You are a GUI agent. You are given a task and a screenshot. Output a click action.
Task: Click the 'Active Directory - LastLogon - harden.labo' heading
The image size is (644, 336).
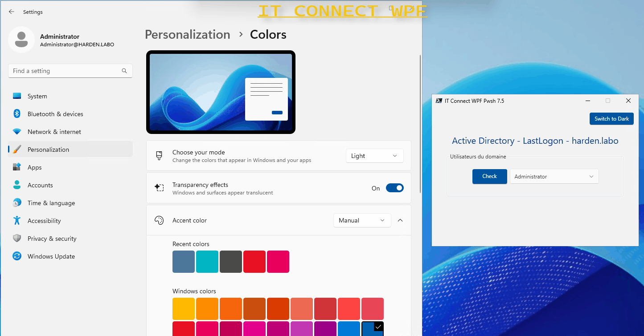pyautogui.click(x=535, y=141)
